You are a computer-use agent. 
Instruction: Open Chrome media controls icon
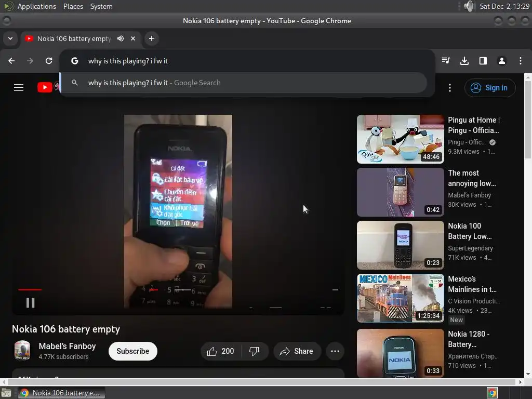click(x=446, y=61)
